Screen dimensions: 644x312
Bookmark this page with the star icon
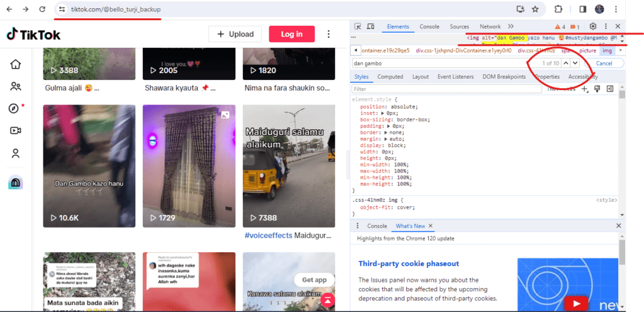click(535, 9)
